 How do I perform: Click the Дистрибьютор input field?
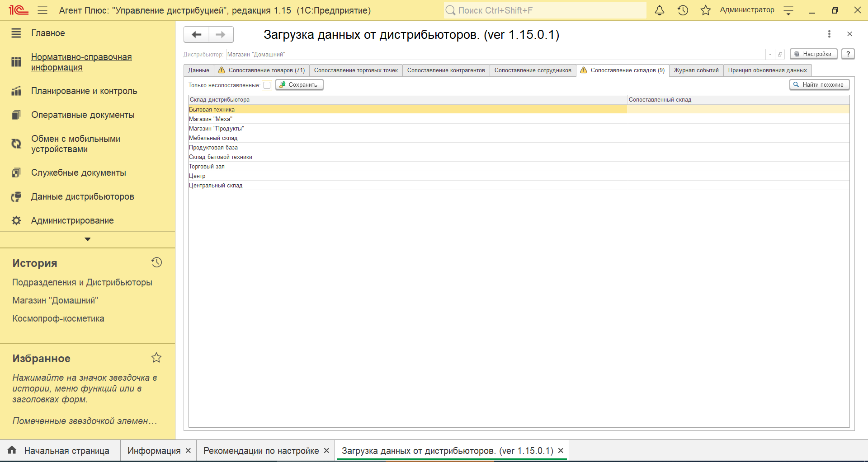tap(496, 54)
